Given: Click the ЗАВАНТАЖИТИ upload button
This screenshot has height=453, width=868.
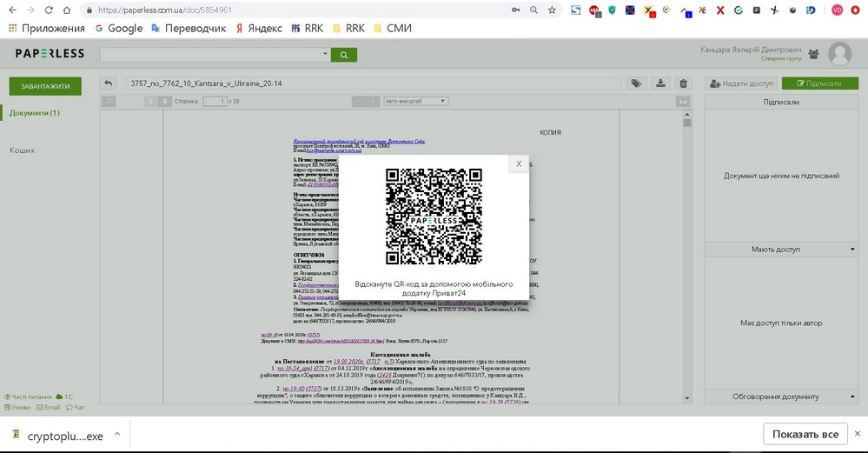Looking at the screenshot, I should point(45,86).
